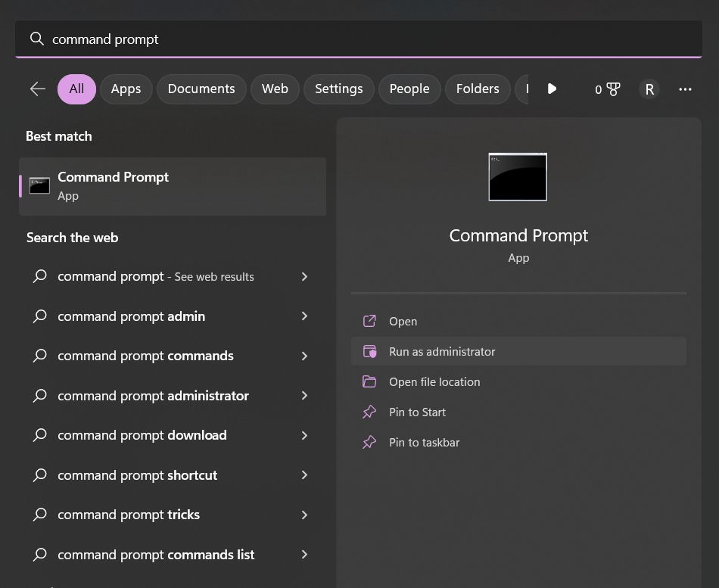Expand the command prompt tricks suggestion arrow
The height and width of the screenshot is (588, 719).
pos(304,515)
